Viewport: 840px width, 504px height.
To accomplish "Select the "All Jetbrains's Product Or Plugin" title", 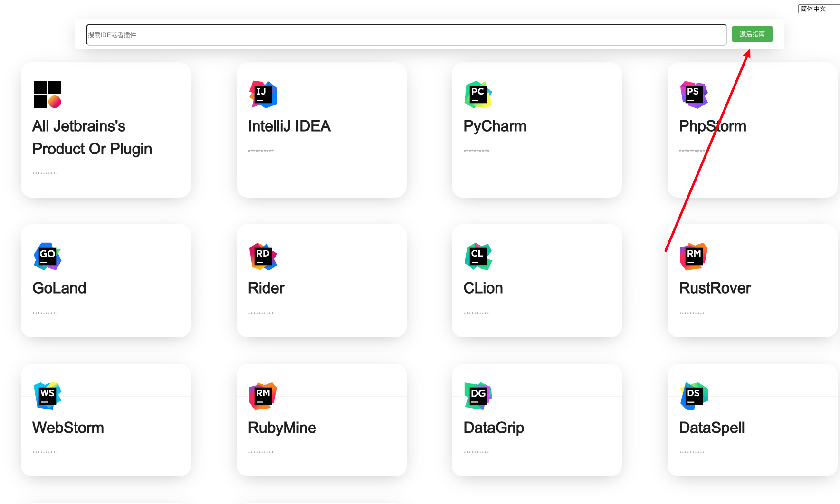I will (92, 137).
